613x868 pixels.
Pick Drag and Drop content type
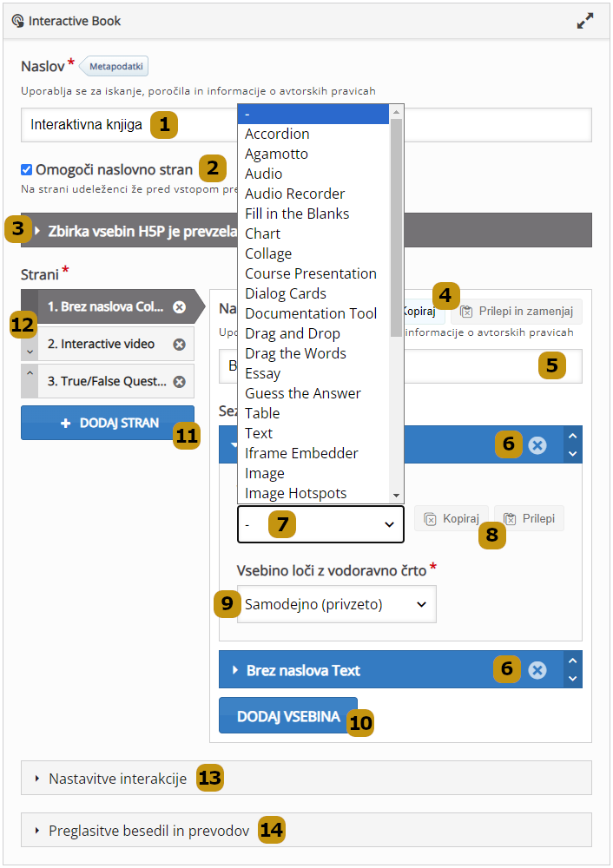coord(292,333)
